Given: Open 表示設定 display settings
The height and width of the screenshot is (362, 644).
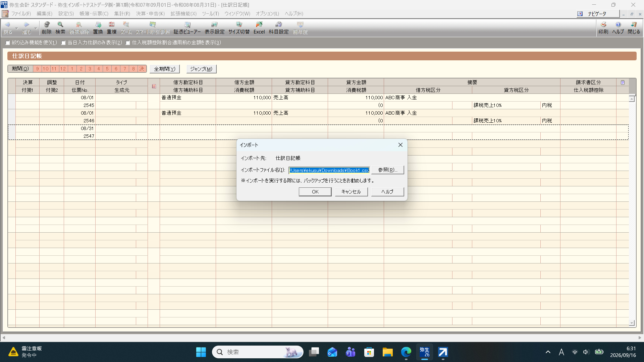Looking at the screenshot, I should (215, 28).
